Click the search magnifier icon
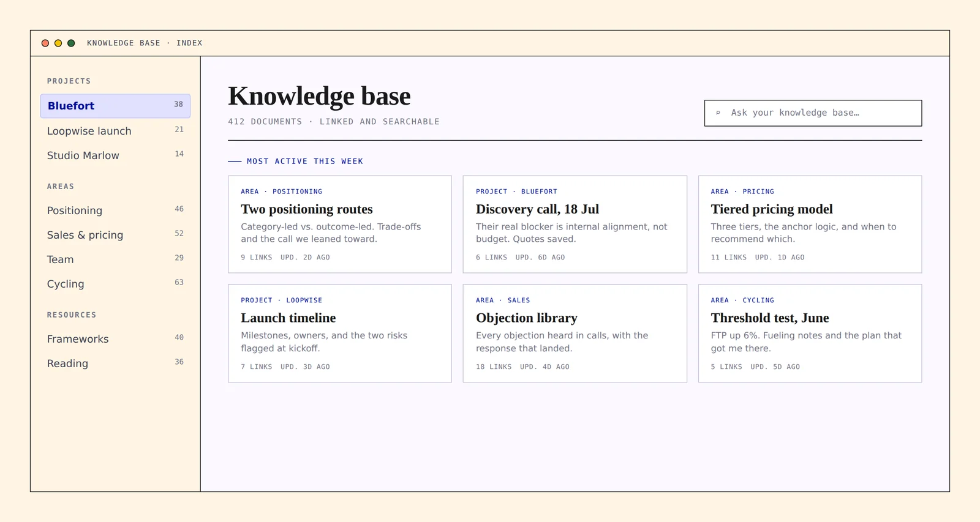980x522 pixels. pyautogui.click(x=718, y=113)
